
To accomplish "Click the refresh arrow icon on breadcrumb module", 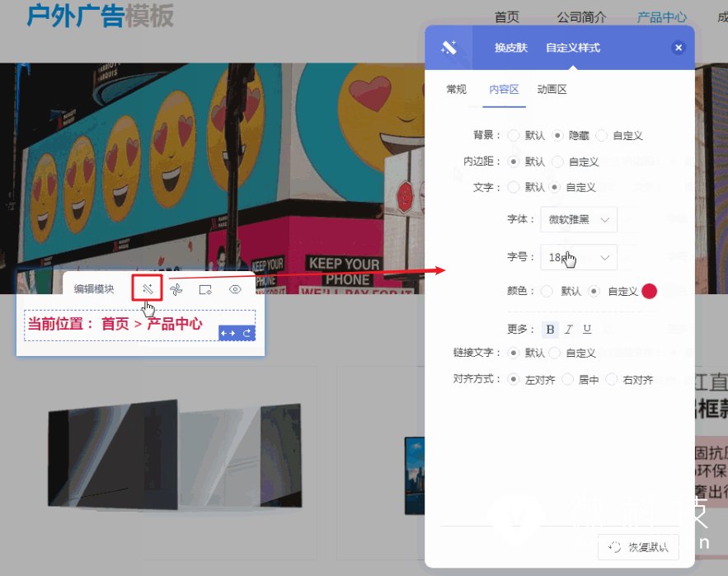I will click(x=247, y=333).
